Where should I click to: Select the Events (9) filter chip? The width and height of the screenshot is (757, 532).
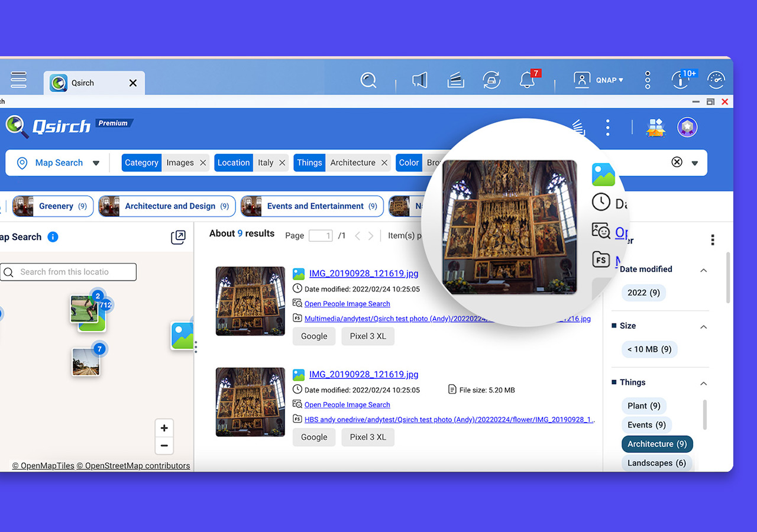(x=646, y=425)
